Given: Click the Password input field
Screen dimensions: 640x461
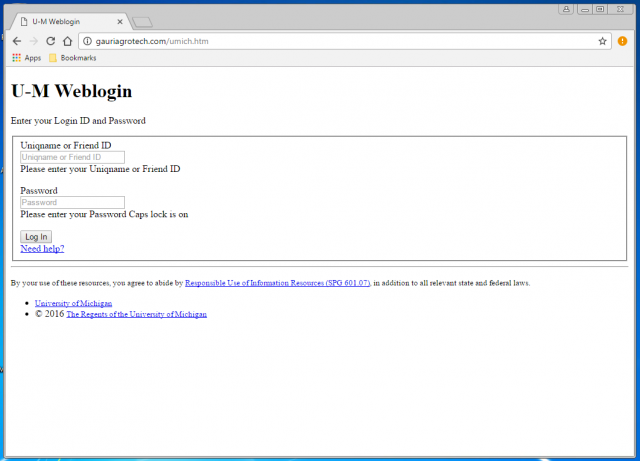Looking at the screenshot, I should [x=73, y=203].
